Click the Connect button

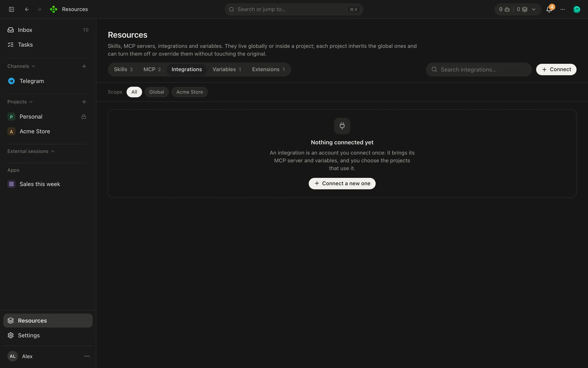556,69
